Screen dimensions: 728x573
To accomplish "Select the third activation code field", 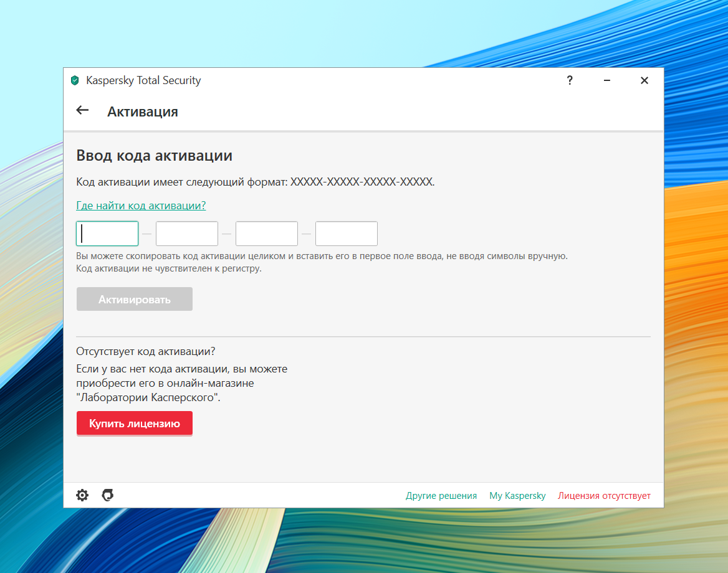I will (267, 234).
